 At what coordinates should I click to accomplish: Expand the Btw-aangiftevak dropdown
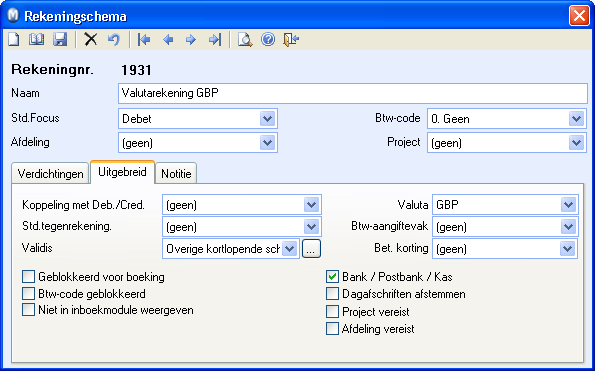(x=568, y=227)
